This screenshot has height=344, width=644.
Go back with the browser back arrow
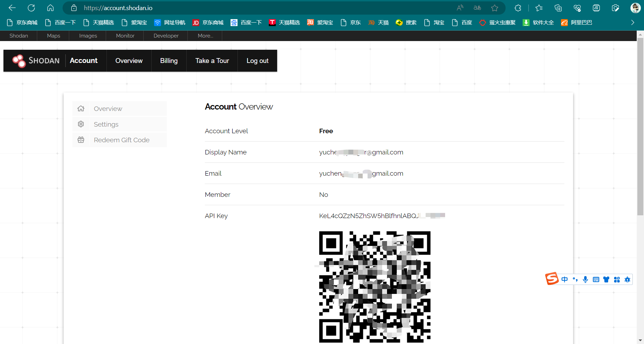tap(12, 8)
